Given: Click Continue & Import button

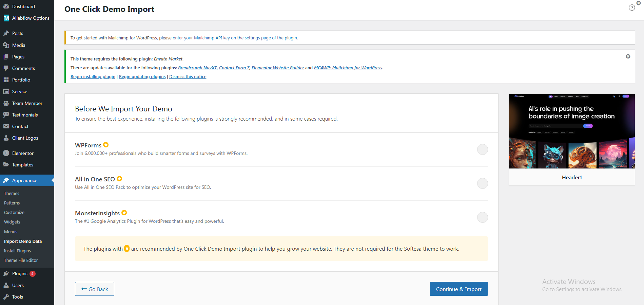Looking at the screenshot, I should (x=458, y=289).
